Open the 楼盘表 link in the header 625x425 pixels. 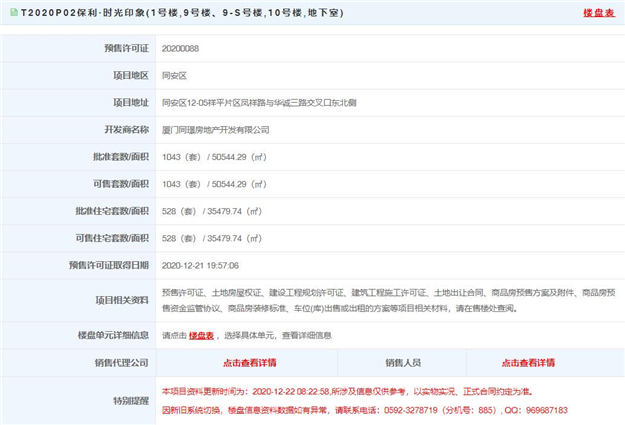(x=599, y=13)
